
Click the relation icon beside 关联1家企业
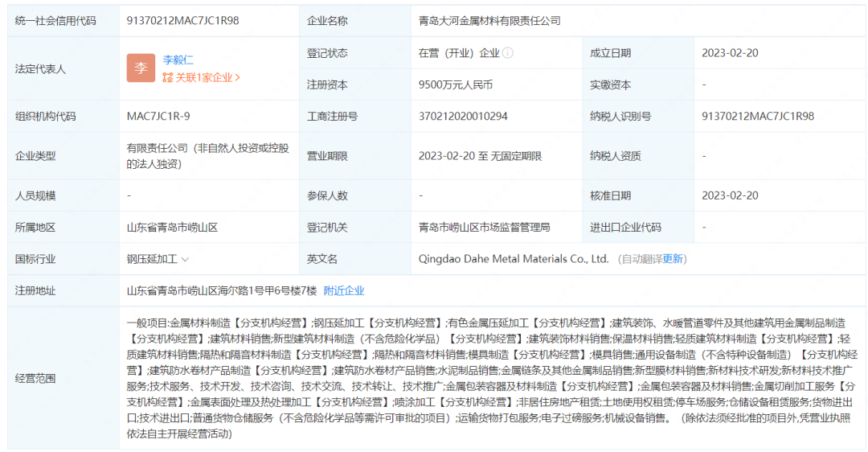coord(168,77)
